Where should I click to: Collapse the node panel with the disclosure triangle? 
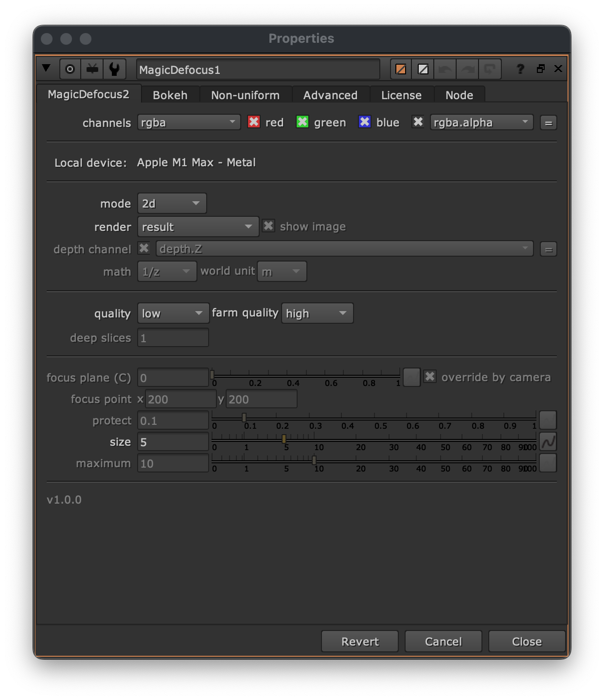click(x=46, y=69)
